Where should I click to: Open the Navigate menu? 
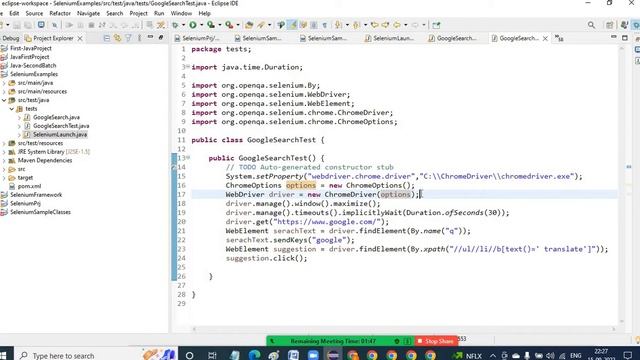point(88,13)
